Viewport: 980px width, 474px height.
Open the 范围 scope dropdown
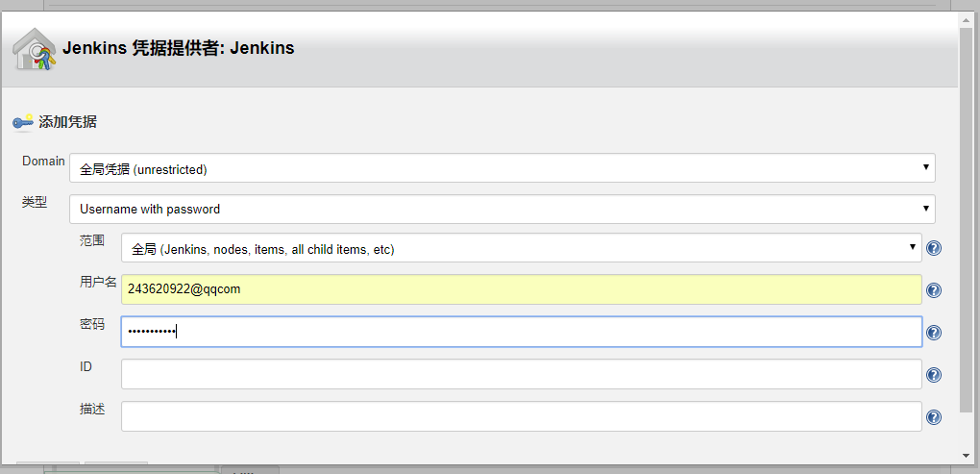point(521,248)
